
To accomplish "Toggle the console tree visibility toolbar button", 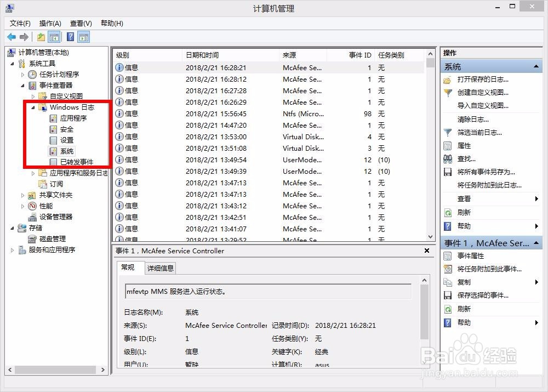I will [53, 37].
